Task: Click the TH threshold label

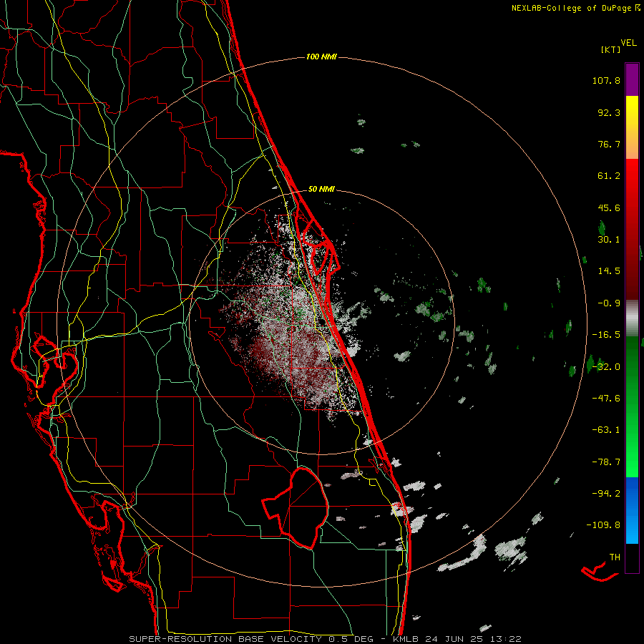Action: point(615,557)
